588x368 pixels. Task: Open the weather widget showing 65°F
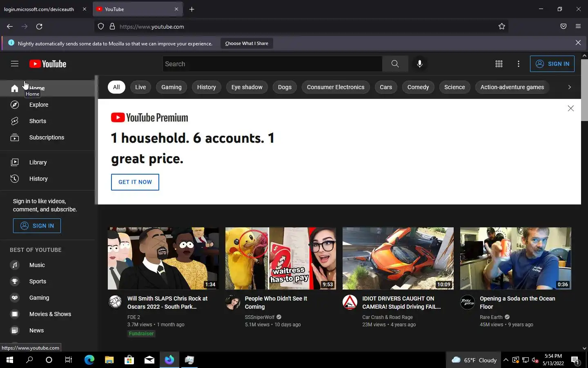pos(474,360)
